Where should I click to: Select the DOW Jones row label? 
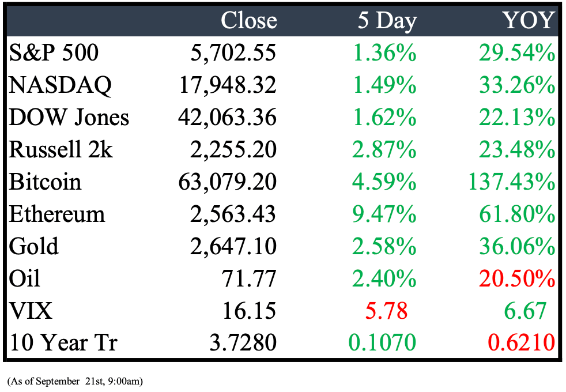tap(69, 117)
